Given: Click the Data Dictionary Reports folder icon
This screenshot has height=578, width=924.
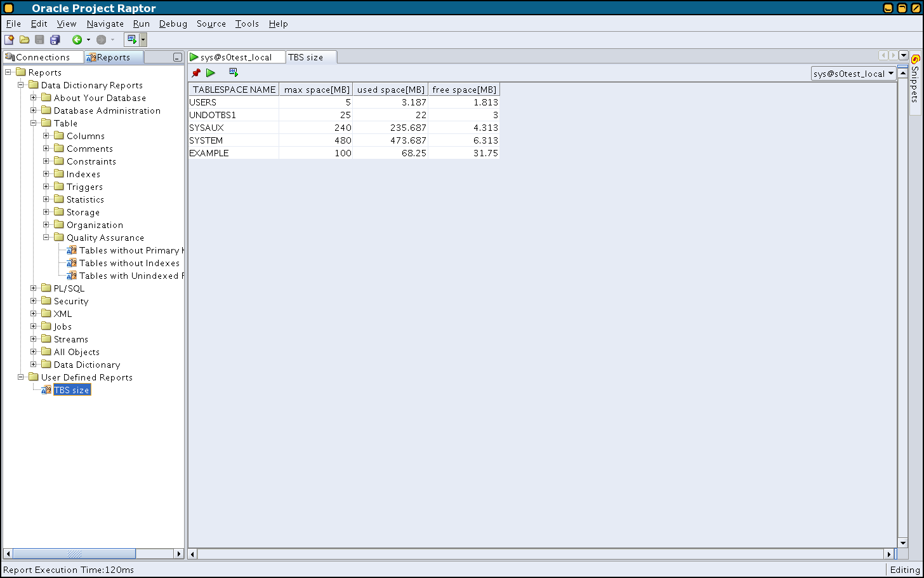Looking at the screenshot, I should click(34, 84).
